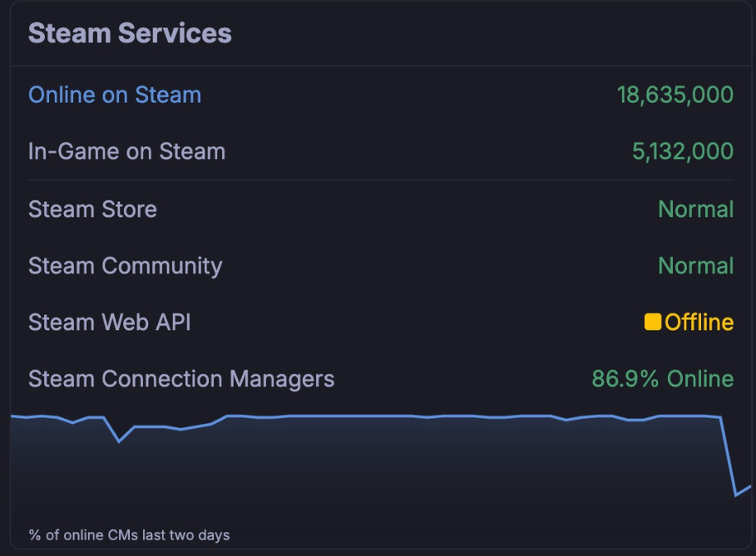The height and width of the screenshot is (556, 756).
Task: Click the small early dip in the graph line
Action: (x=119, y=440)
